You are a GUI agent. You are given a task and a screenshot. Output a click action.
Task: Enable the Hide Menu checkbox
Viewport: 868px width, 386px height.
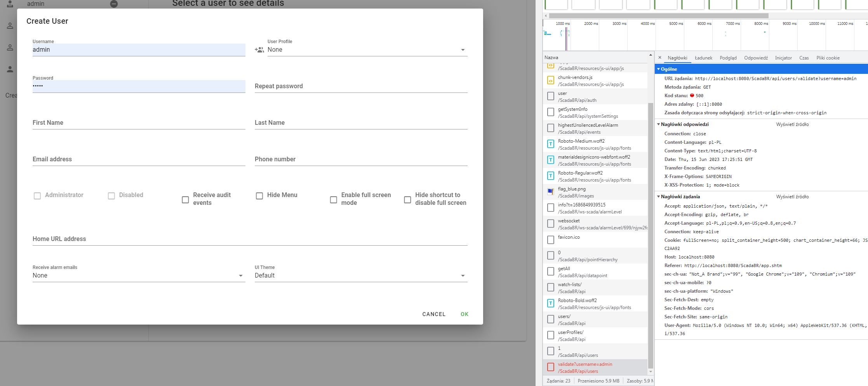coord(259,196)
